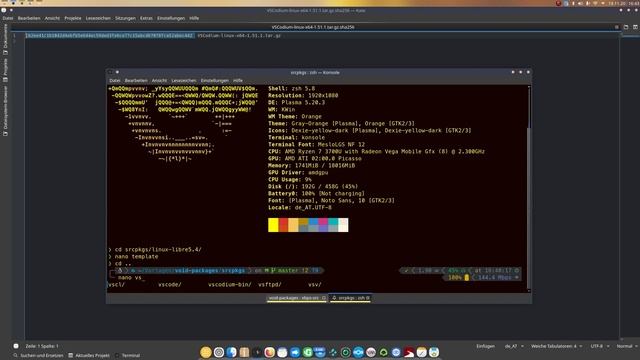Screen dimensions: 640x360
Task: Open the yellow notes dock icon
Action: click(422, 352)
